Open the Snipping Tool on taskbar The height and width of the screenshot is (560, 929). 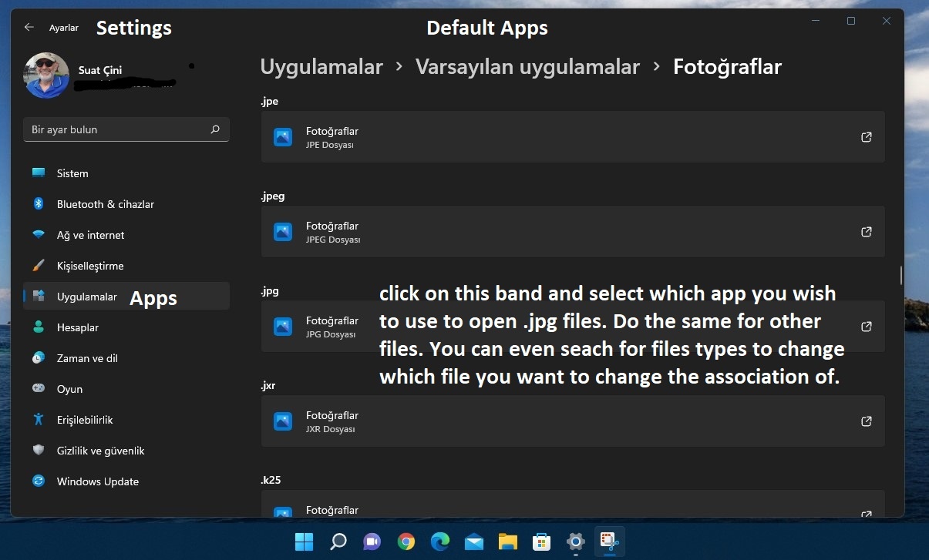tap(609, 542)
